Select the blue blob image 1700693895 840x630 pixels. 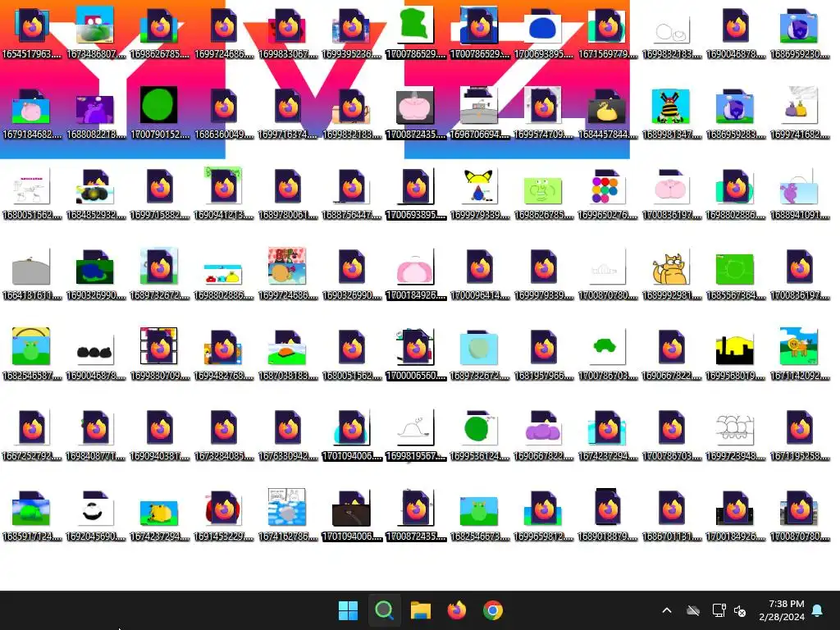pyautogui.click(x=544, y=33)
